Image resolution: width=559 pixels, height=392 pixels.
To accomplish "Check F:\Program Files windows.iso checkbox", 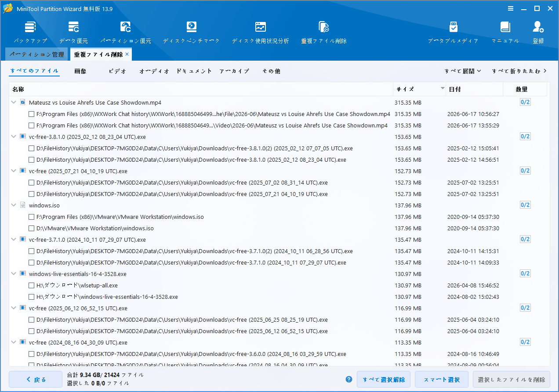I will pos(31,217).
